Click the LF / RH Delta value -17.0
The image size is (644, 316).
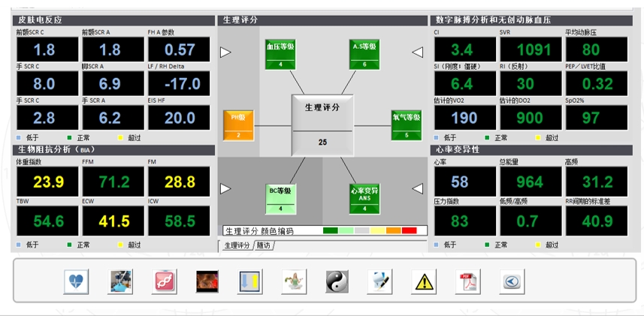coord(179,84)
